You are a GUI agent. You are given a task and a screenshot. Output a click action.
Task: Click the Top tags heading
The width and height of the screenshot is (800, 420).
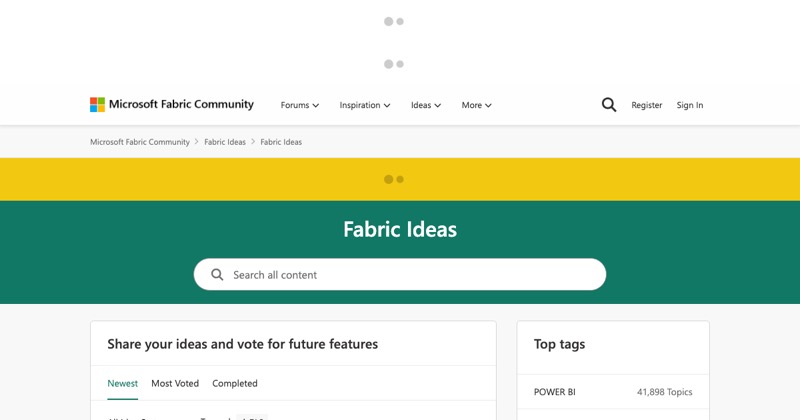[x=559, y=344]
